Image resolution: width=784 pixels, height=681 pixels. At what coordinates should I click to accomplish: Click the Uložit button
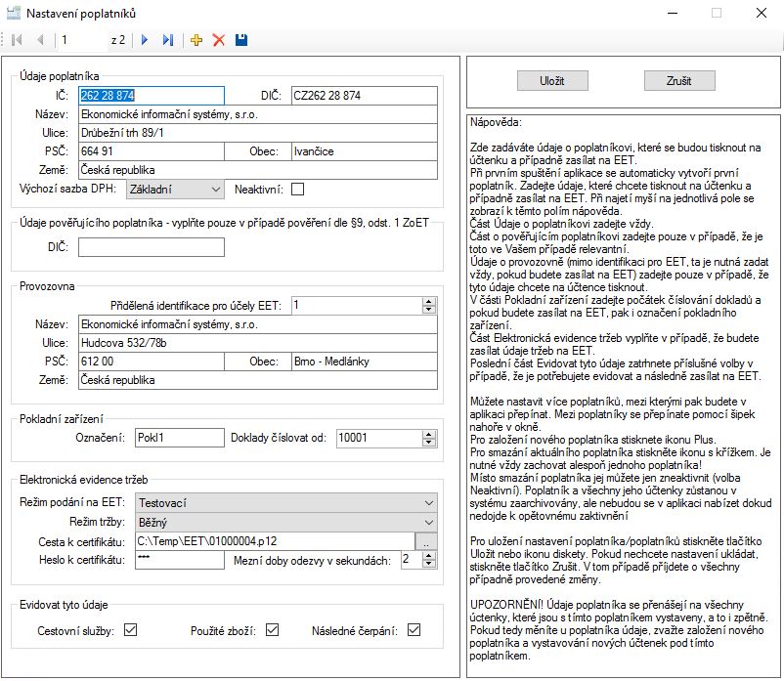point(552,81)
